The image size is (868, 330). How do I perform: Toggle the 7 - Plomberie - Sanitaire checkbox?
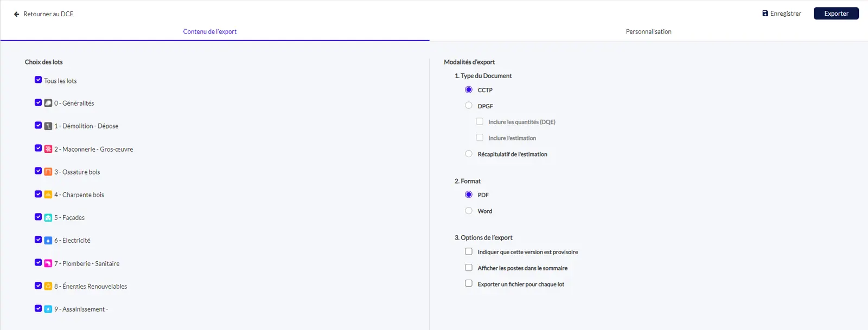pyautogui.click(x=38, y=263)
